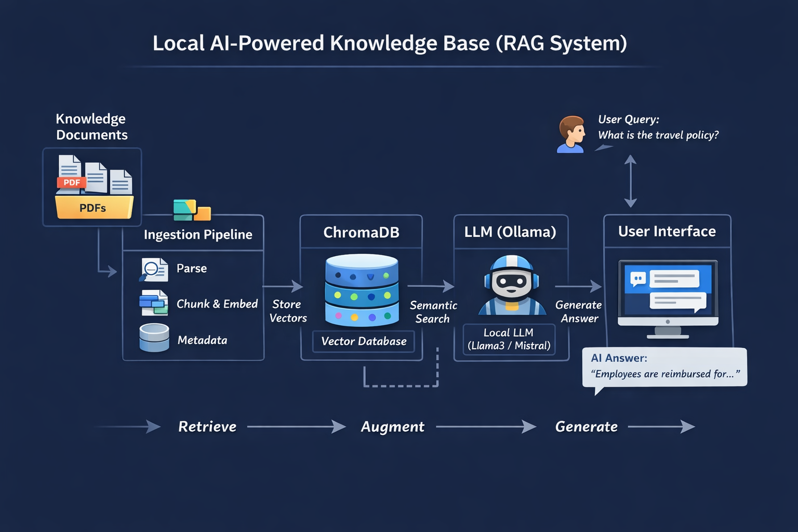Select the Local LLM robot icon
Image resolution: width=798 pixels, height=532 pixels.
pyautogui.click(x=511, y=286)
